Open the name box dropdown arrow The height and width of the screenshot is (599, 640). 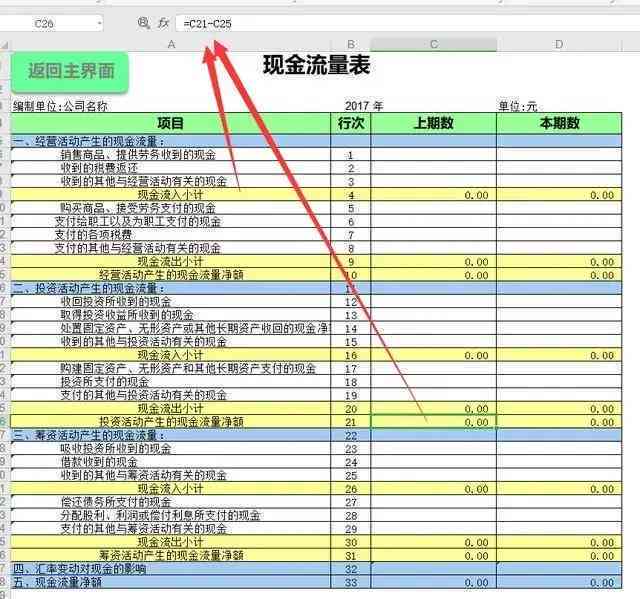99,23
